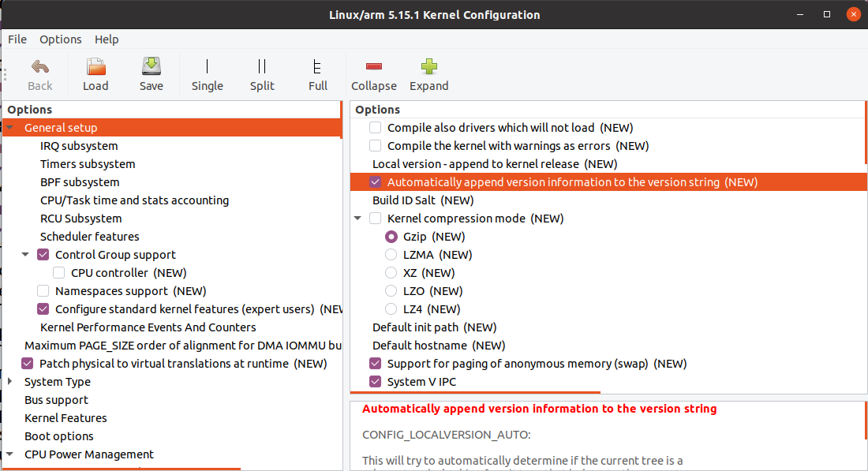This screenshot has width=868, height=471.
Task: Select LZO compression radio button
Action: tap(391, 291)
